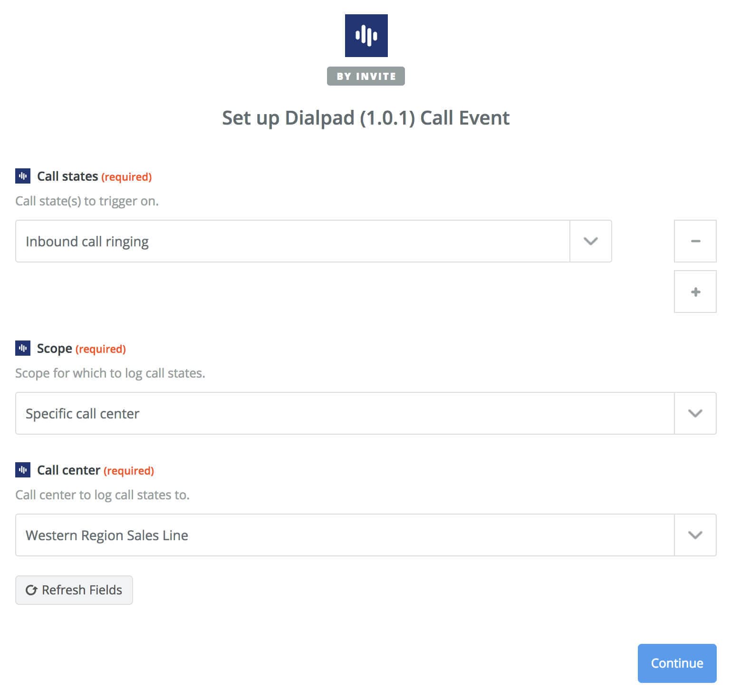Image resolution: width=731 pixels, height=700 pixels.
Task: Click the Dialpad icon beside Scope label
Action: tap(22, 348)
